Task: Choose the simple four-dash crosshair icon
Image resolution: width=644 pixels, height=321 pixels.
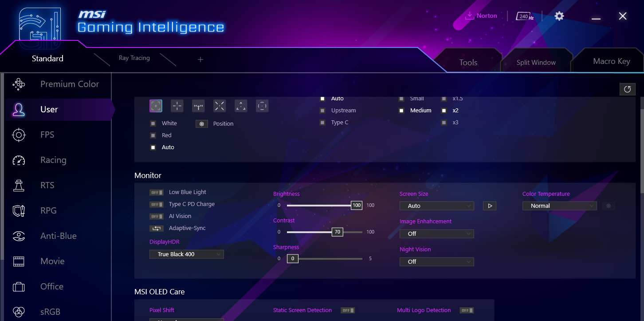Action: click(x=177, y=106)
